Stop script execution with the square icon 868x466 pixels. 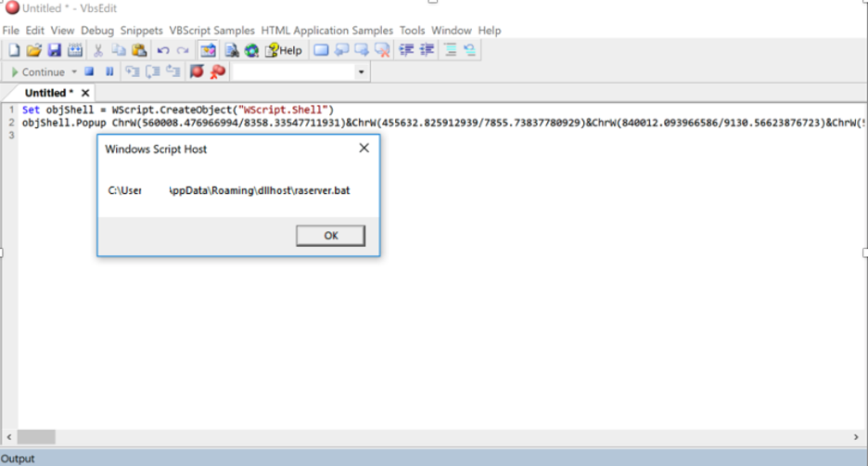coord(90,71)
